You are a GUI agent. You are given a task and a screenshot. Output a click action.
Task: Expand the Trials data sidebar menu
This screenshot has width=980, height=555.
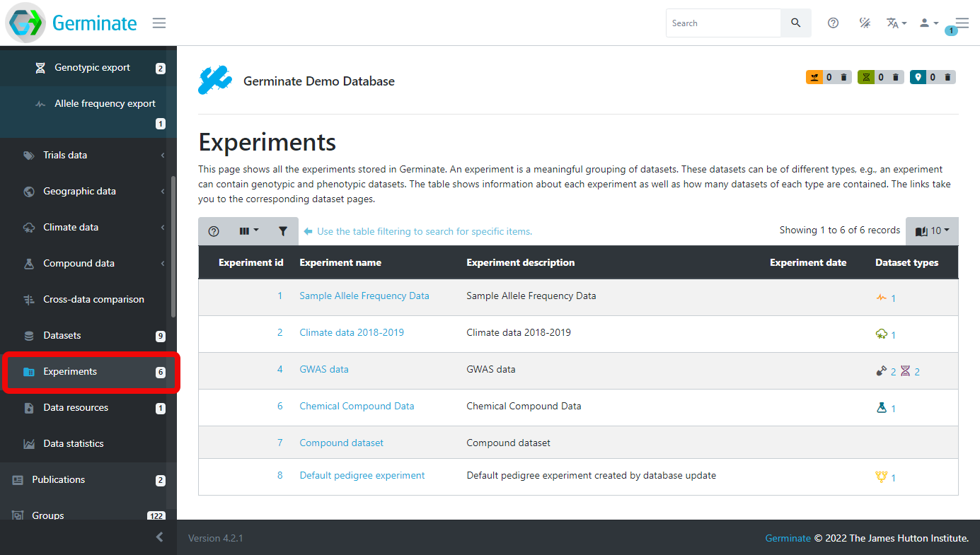point(65,156)
